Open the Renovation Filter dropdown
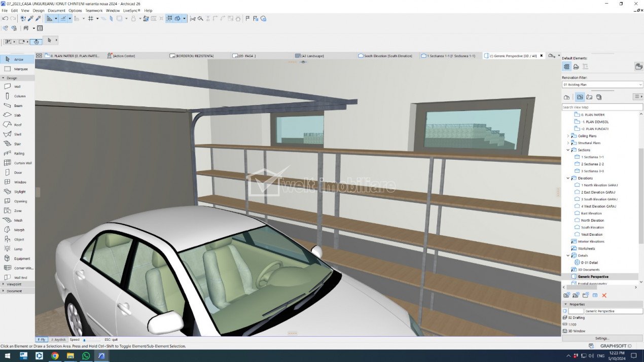This screenshot has height=362, width=644. (x=602, y=85)
